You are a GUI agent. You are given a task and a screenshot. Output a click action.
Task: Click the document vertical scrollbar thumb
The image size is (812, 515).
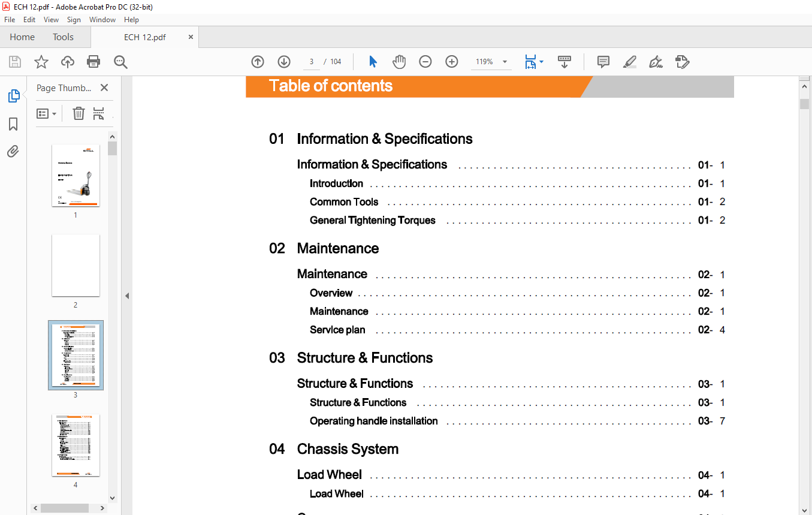[805, 104]
